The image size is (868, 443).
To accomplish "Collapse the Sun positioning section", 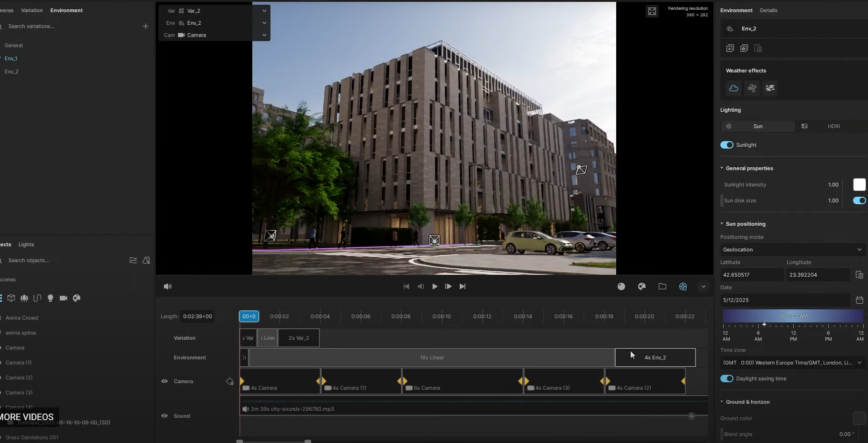I will coord(722,224).
